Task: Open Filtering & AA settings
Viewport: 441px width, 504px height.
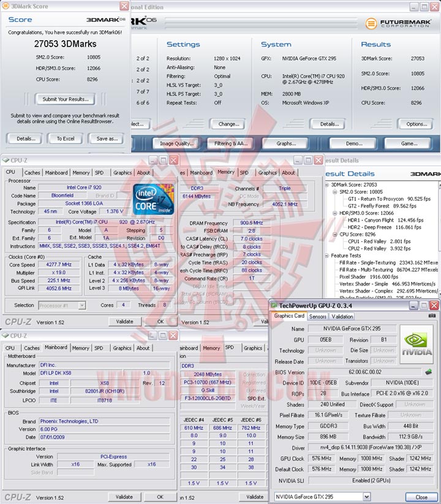Action: pyautogui.click(x=230, y=144)
